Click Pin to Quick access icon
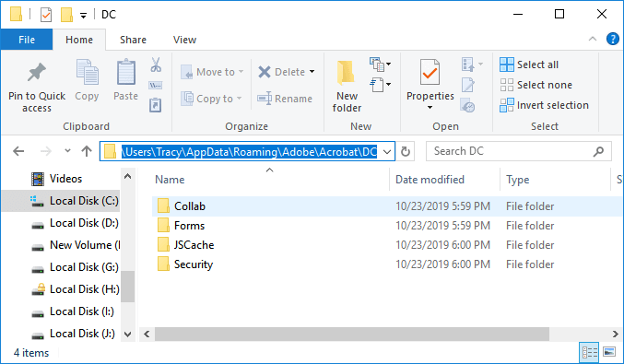The image size is (624, 364). tap(37, 73)
